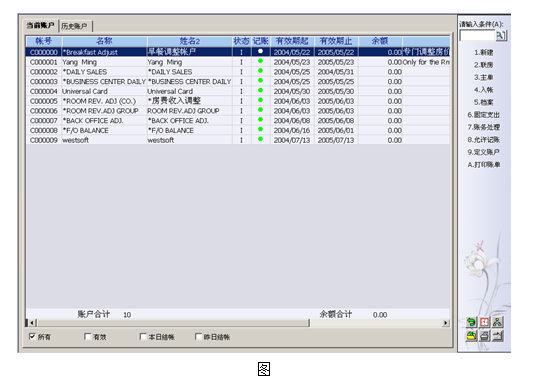Click the 2004/07/13 start date cell

click(x=292, y=140)
